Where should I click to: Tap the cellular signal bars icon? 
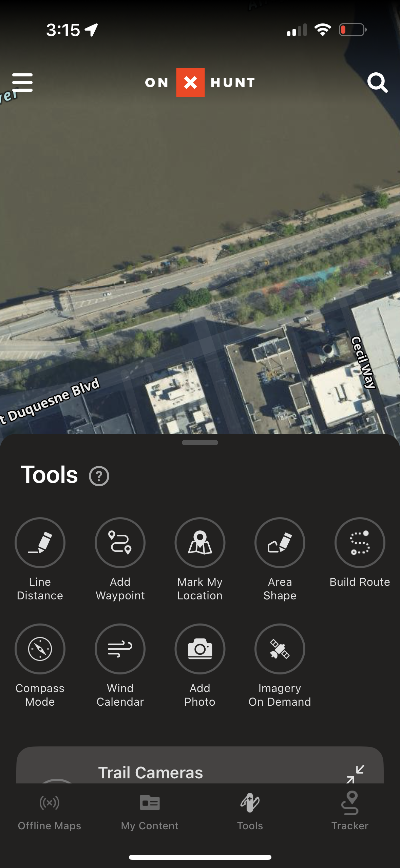[297, 30]
